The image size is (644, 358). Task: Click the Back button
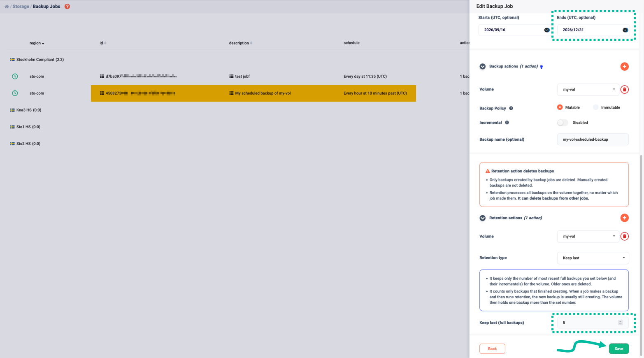pos(492,349)
